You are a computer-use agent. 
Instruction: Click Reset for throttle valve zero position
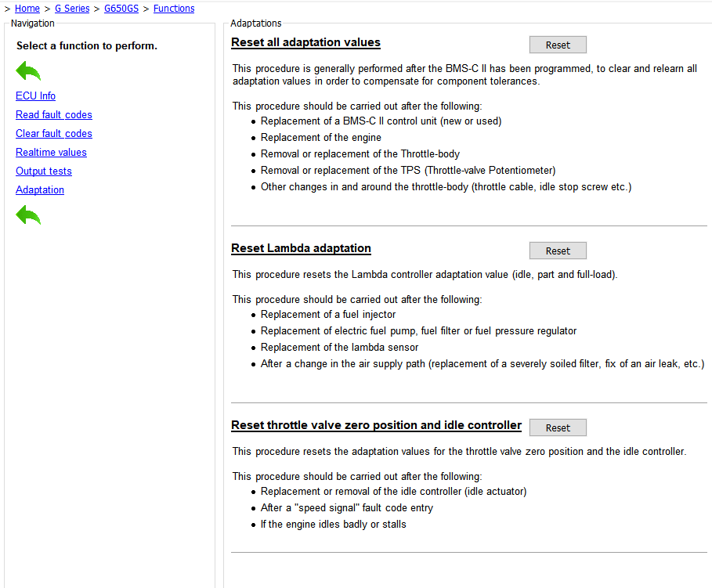[558, 427]
